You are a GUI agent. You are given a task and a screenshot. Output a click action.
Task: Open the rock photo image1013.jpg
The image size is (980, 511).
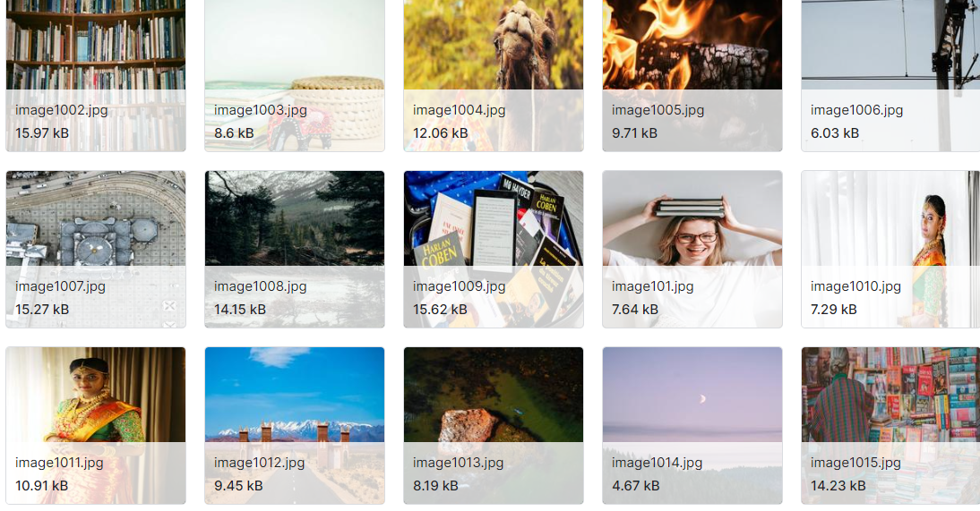(493, 425)
